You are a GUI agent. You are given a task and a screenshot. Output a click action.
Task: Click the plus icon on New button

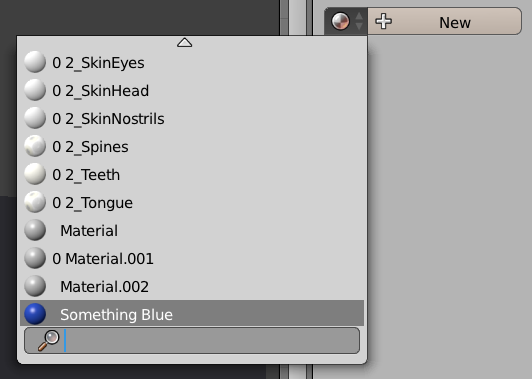[383, 22]
